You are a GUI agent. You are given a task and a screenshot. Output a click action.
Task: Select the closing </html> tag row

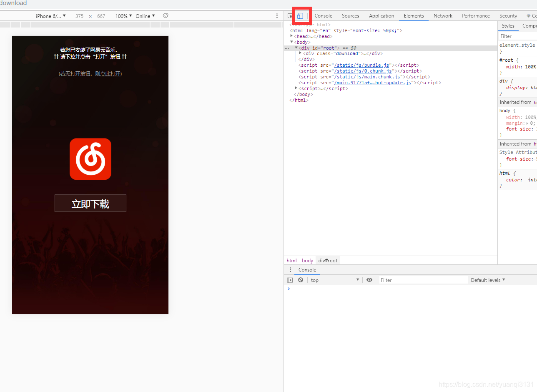point(391,100)
